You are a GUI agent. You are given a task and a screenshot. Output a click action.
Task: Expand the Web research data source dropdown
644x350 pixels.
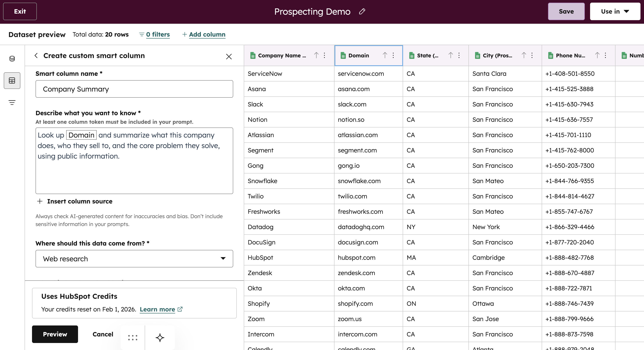click(134, 259)
